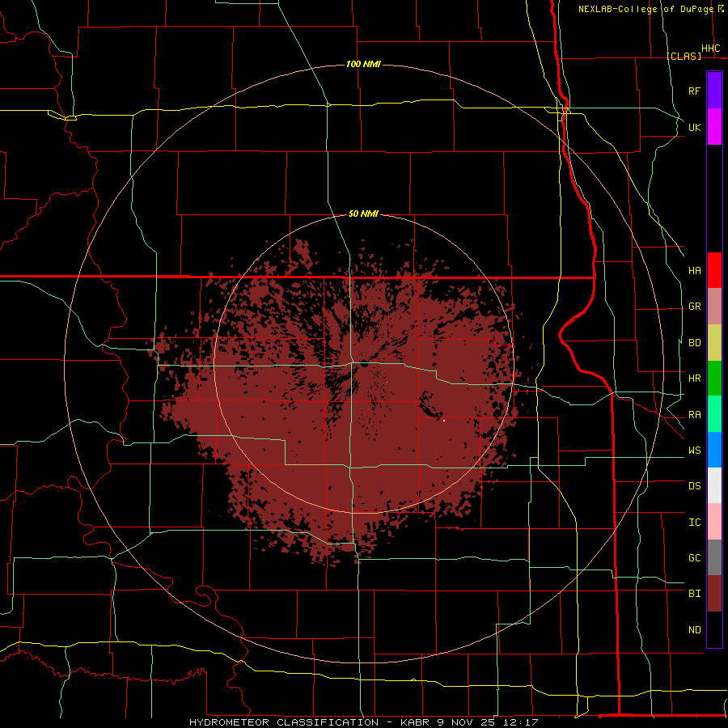Click the ND black legend color swatch
728x728 pixels.
point(714,629)
